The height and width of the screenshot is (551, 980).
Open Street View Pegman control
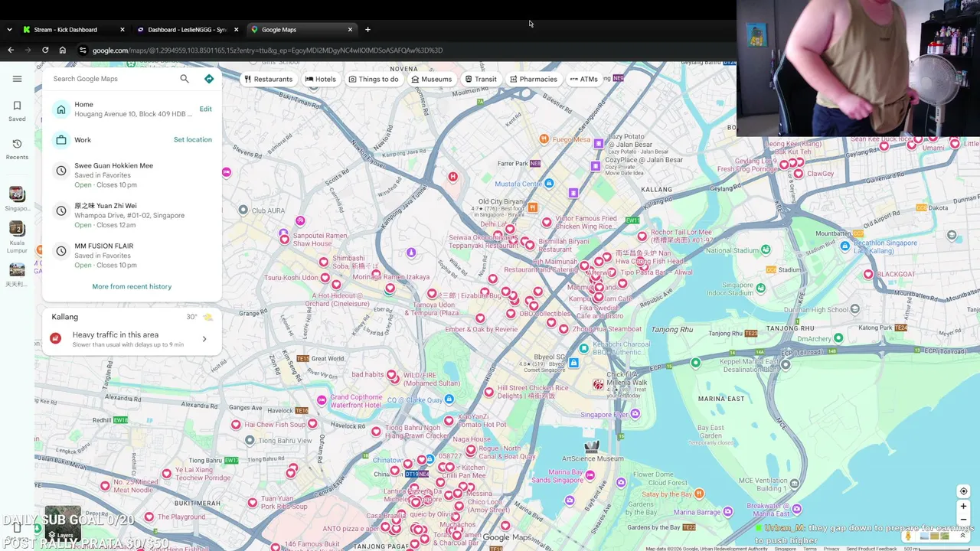coord(908,536)
